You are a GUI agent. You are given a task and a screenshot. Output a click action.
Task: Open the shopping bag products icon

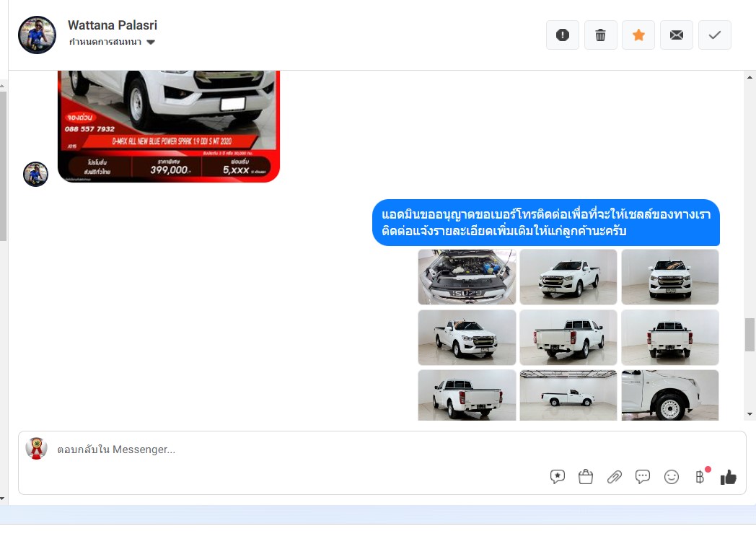tap(586, 477)
